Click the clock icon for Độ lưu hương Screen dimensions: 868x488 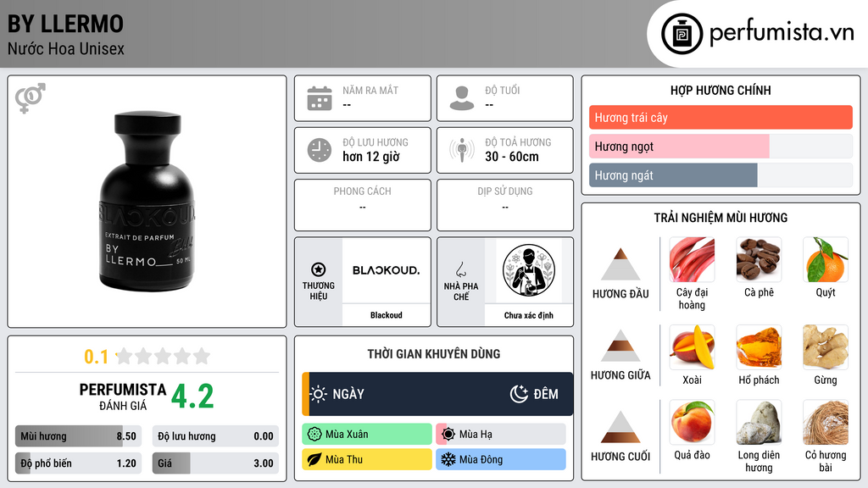click(320, 150)
